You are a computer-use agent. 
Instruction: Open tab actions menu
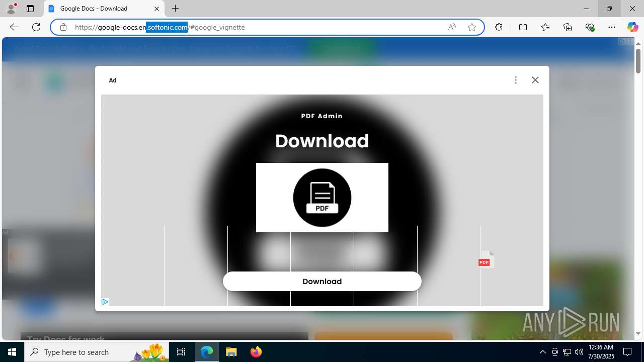(30, 9)
